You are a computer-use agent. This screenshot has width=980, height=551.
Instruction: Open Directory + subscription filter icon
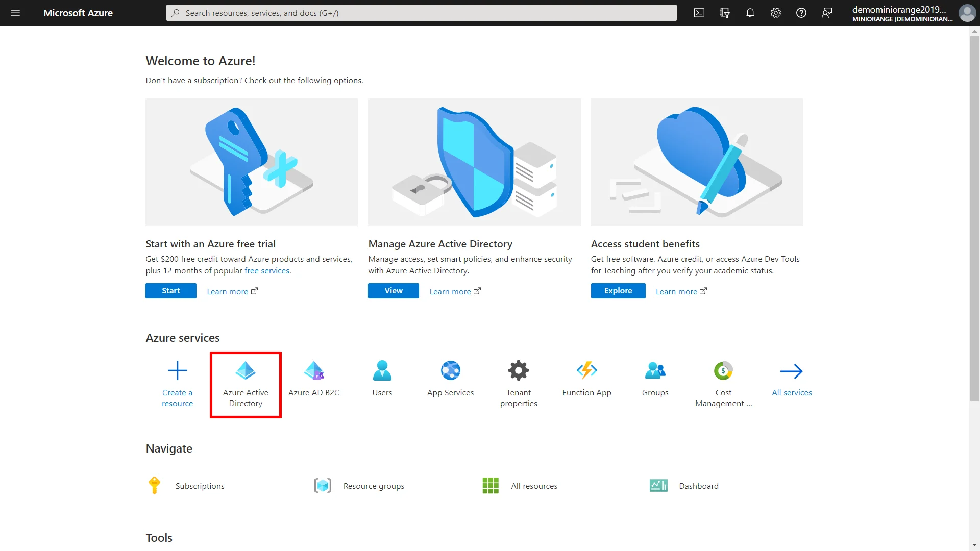(725, 13)
